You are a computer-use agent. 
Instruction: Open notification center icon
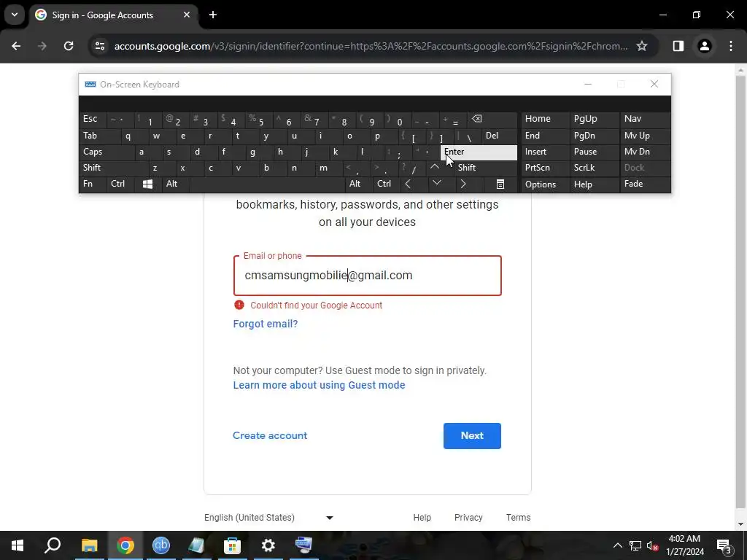pyautogui.click(x=724, y=545)
